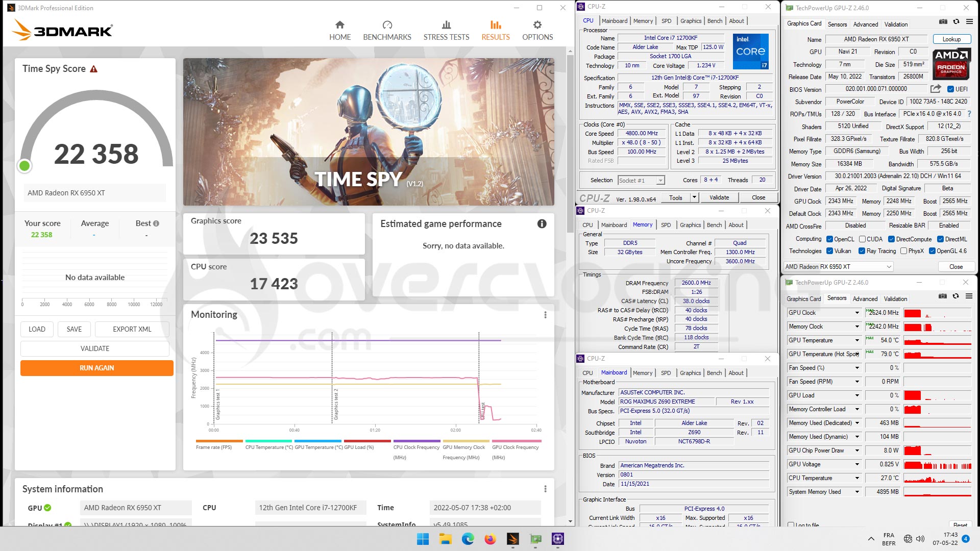
Task: Toggle the CUDA checkbox
Action: (862, 239)
